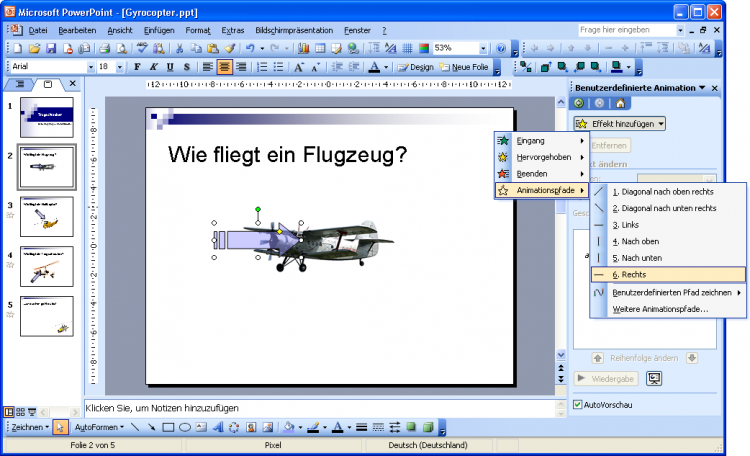750x456 pixels.
Task: Click the Print icon in the toolbar
Action: coord(104,48)
